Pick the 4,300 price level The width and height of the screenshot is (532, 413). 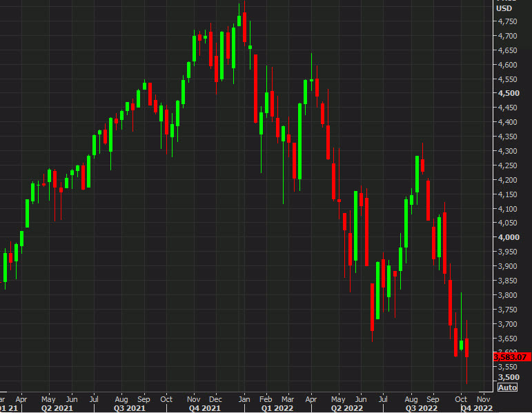[x=508, y=151]
